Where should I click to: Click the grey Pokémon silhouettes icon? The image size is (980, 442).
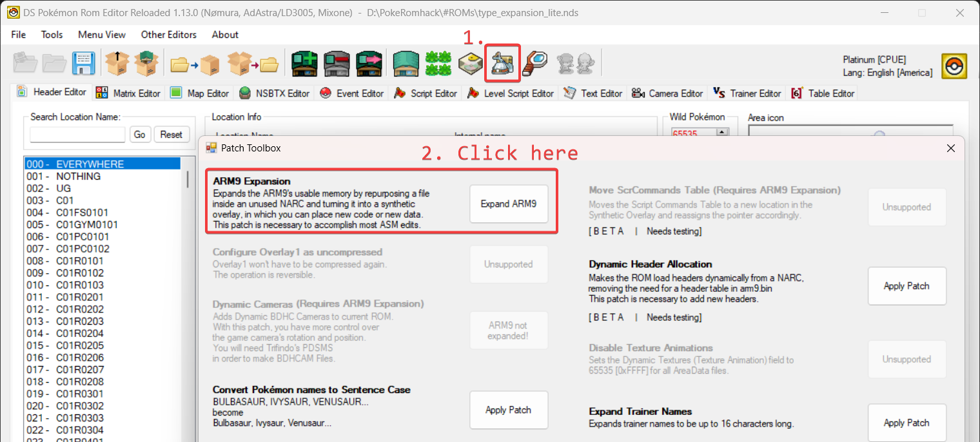(575, 63)
